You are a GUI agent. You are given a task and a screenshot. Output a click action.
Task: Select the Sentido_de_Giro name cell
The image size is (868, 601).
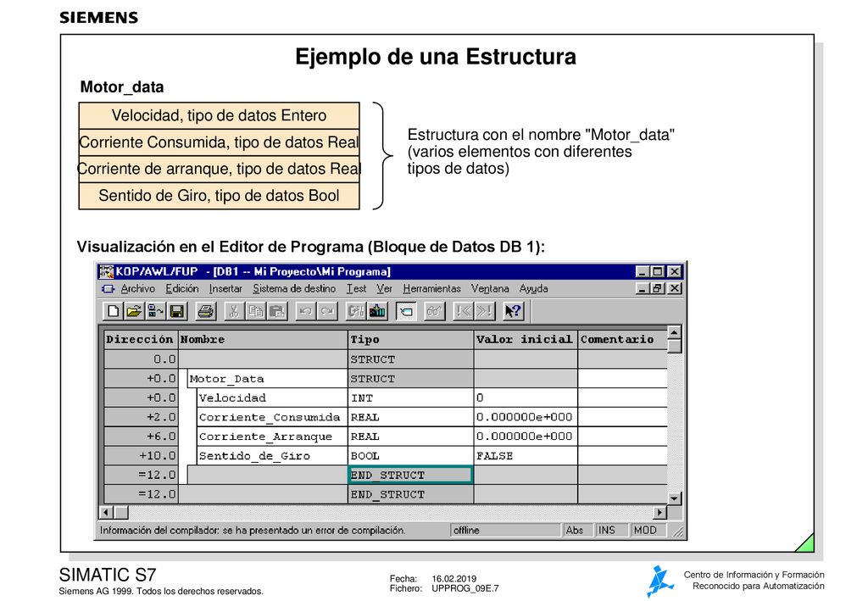click(x=272, y=456)
